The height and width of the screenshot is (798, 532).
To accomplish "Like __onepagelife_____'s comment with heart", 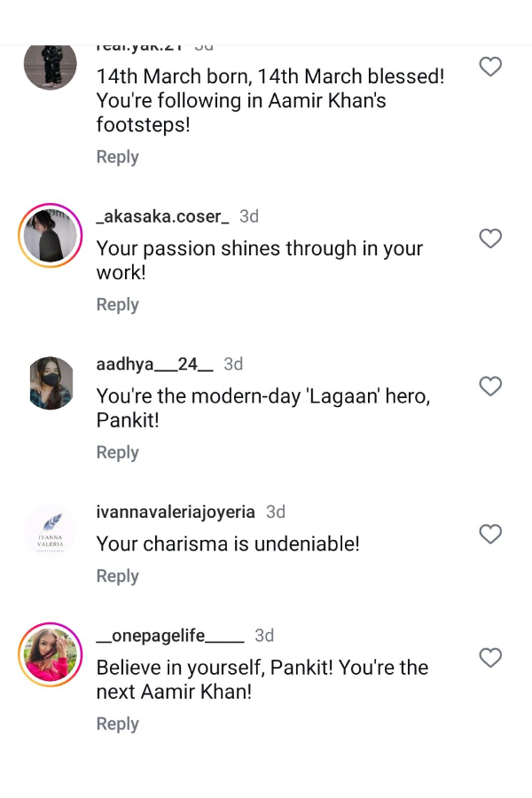I will coord(490,658).
